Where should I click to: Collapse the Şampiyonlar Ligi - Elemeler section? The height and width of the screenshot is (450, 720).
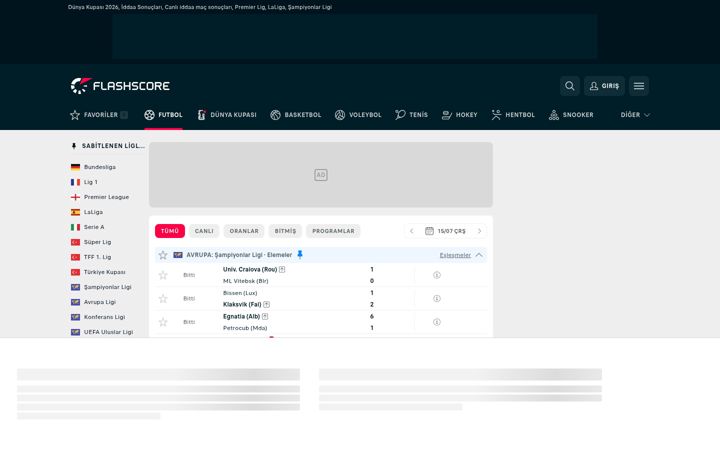point(479,255)
